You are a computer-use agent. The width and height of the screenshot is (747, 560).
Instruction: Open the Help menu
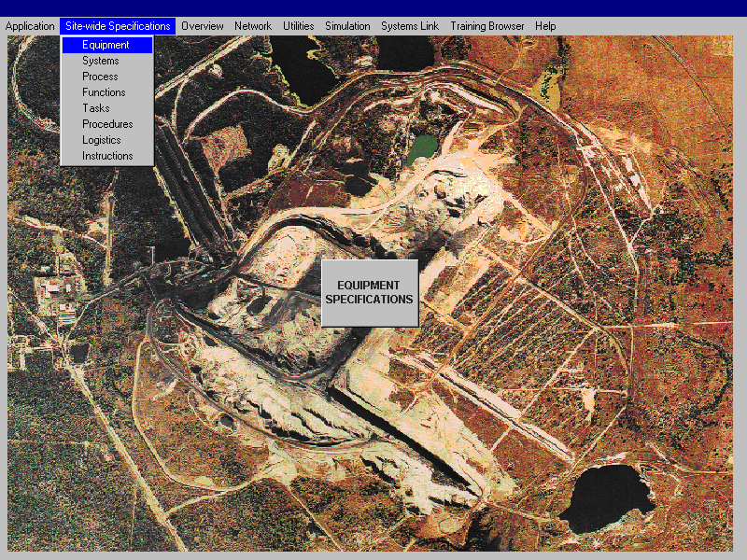click(x=545, y=26)
